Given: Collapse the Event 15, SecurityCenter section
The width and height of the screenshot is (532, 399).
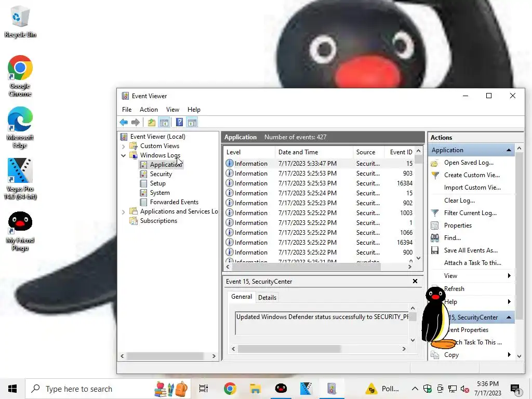Looking at the screenshot, I should tap(509, 317).
